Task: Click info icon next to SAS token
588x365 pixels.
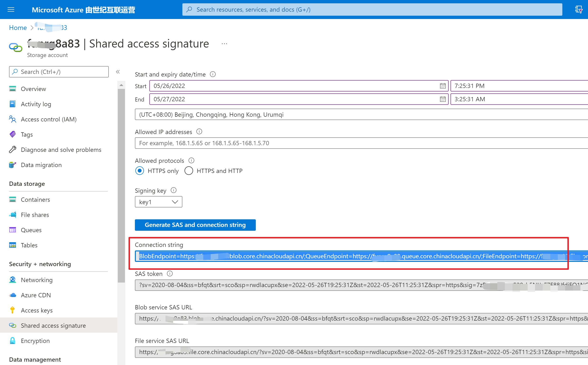Action: point(170,274)
